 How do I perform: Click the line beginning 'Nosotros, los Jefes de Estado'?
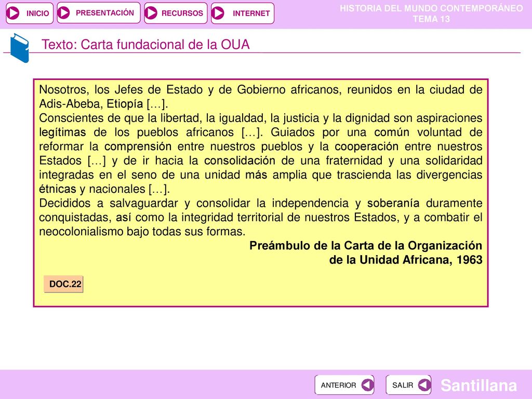point(261,89)
